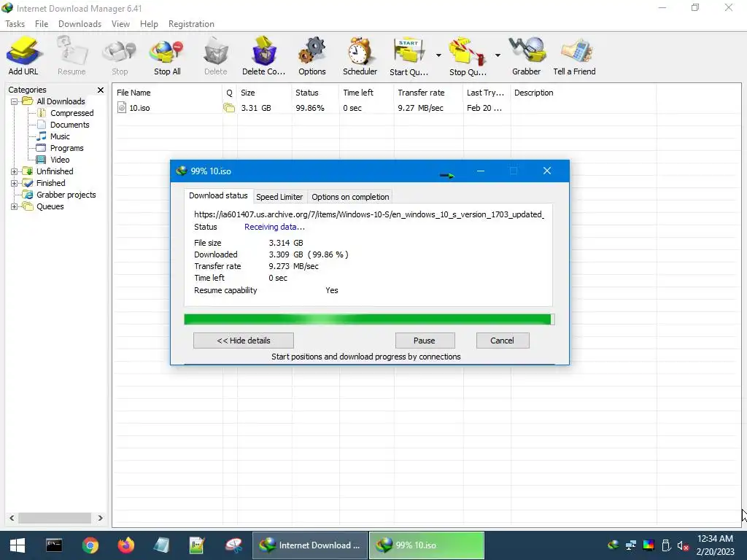Image resolution: width=747 pixels, height=560 pixels.
Task: Click the green download progress bar
Action: (369, 319)
